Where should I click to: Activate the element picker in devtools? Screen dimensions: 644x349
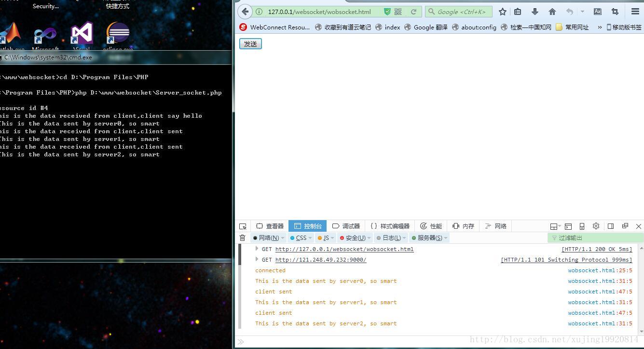tap(243, 226)
